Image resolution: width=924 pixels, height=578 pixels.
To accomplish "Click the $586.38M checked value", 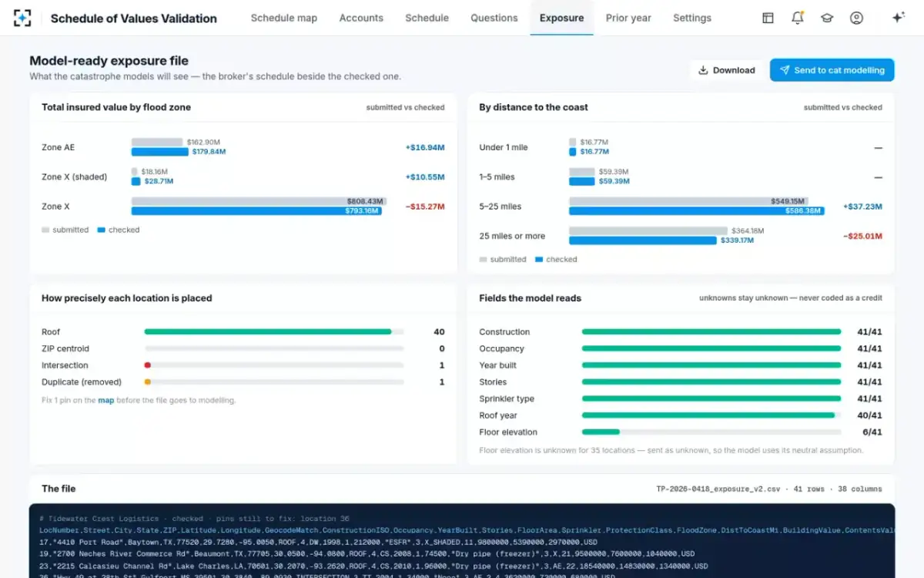I will click(803, 210).
